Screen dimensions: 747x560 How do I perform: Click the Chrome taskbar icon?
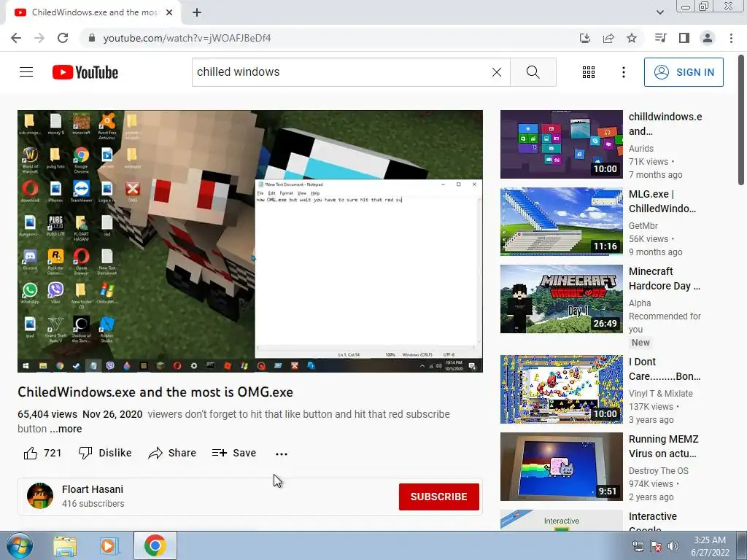tap(155, 545)
